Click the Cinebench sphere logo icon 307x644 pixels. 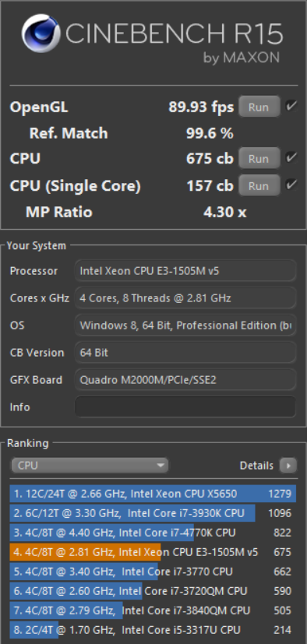(41, 33)
